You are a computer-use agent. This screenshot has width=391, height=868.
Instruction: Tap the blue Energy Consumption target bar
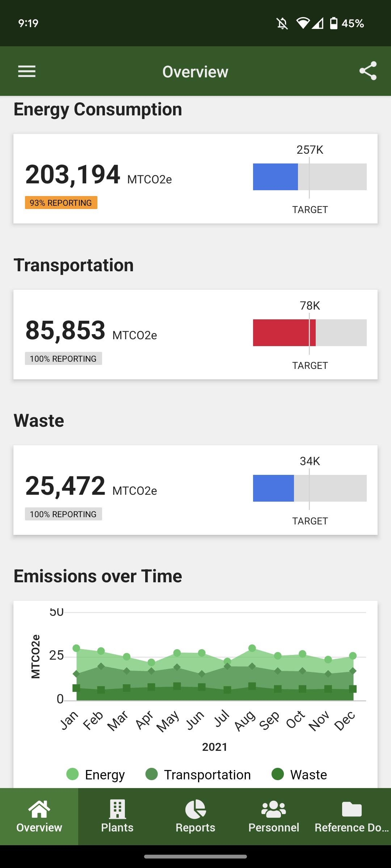tap(275, 177)
